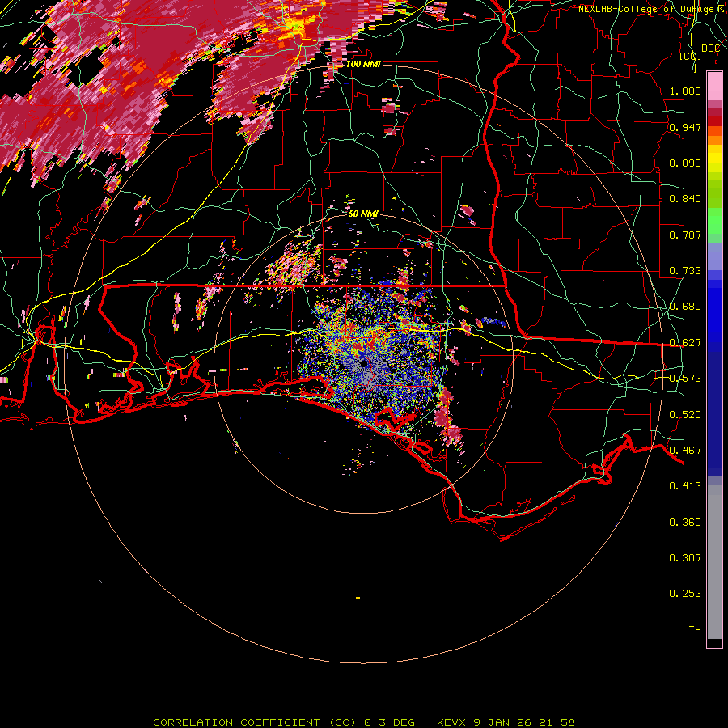728x728 pixels.
Task: Click the TH threshold label in the legend
Action: pos(695,629)
